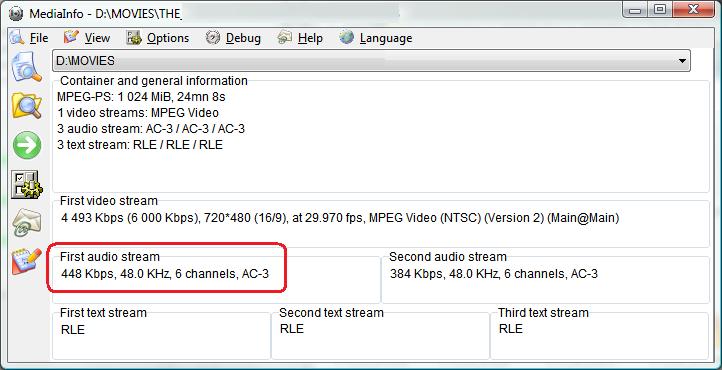Click the globe icon beside Language
This screenshot has height=370, width=722.
[347, 37]
